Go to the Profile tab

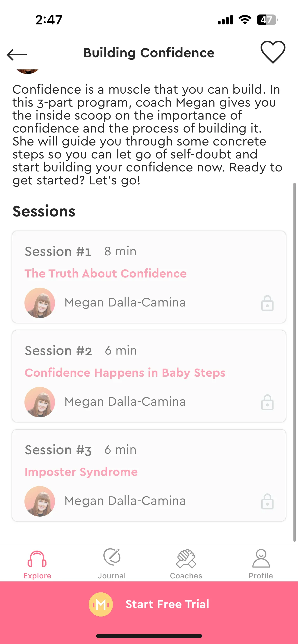(261, 564)
